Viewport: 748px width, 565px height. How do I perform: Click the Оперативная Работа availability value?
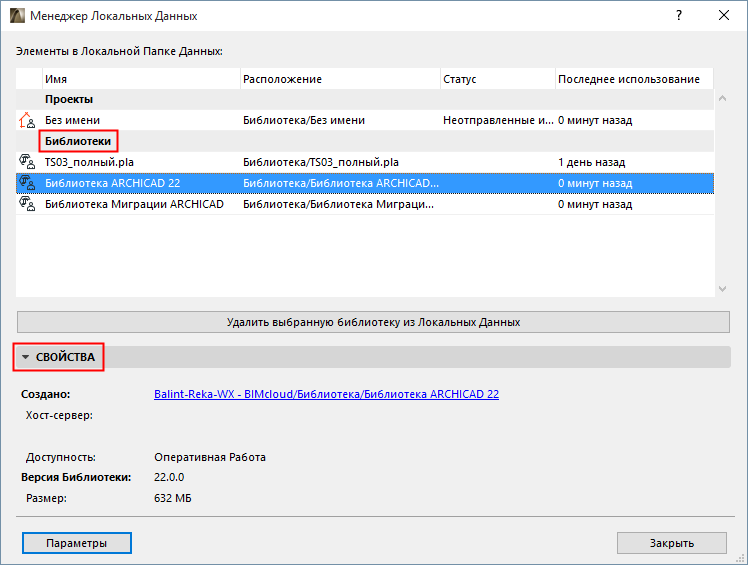pos(210,457)
